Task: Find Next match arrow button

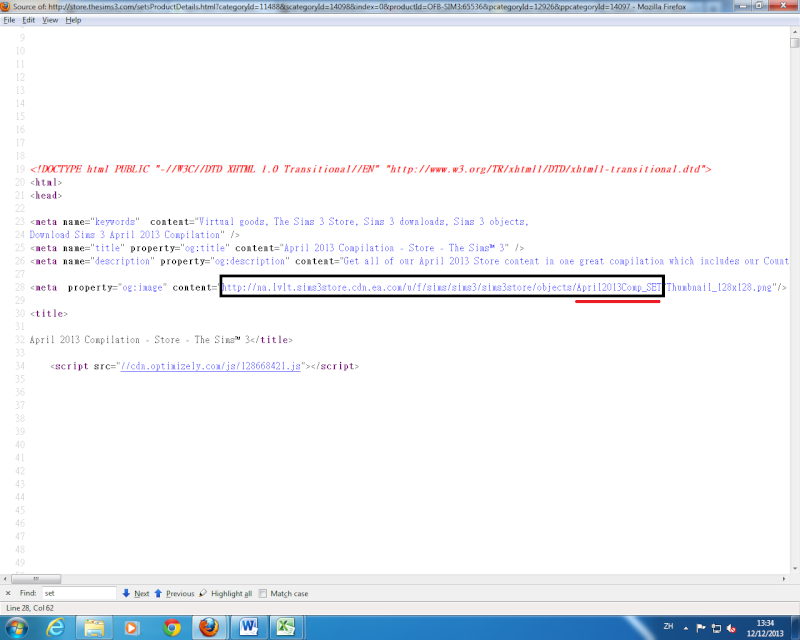Action: pos(136,593)
